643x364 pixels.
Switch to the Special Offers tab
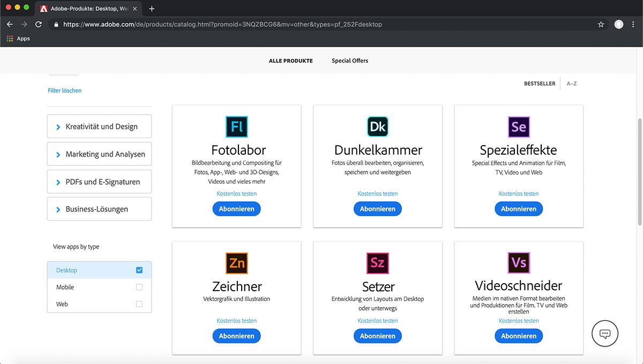[350, 60]
